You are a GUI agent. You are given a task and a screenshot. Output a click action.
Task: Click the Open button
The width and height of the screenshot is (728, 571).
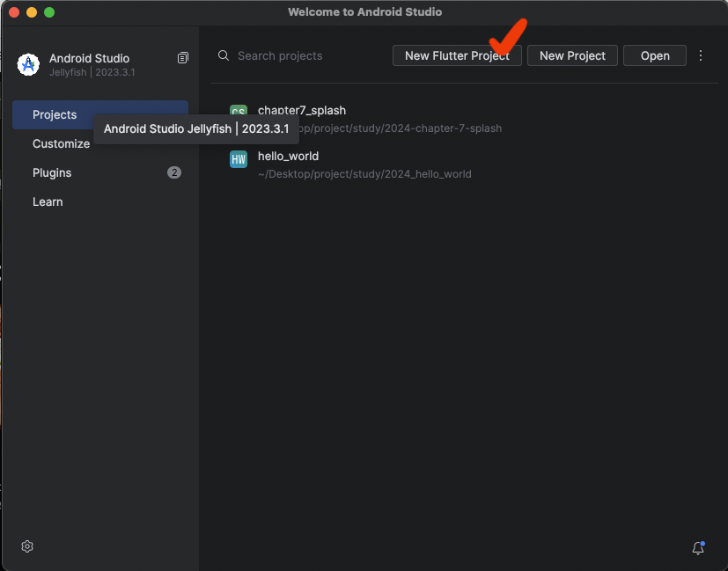(x=655, y=55)
